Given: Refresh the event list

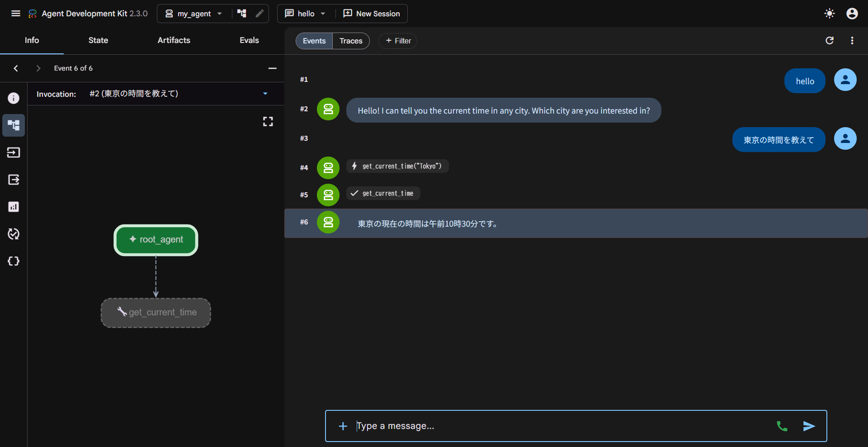Looking at the screenshot, I should [830, 41].
